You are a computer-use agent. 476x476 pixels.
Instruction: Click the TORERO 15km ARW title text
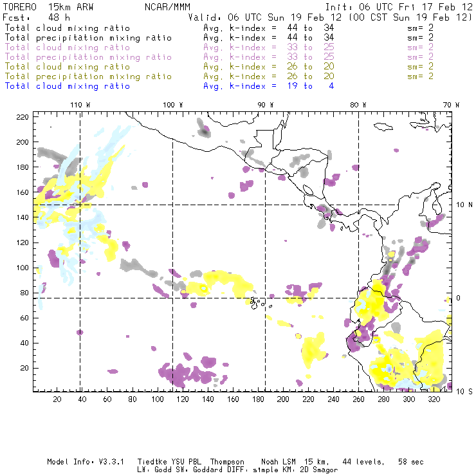40,6
